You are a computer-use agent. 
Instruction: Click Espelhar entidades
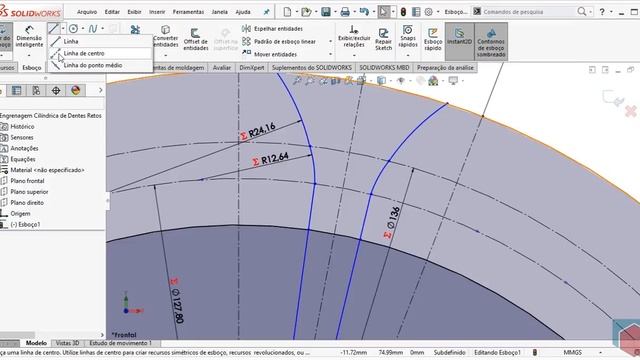click(273, 29)
